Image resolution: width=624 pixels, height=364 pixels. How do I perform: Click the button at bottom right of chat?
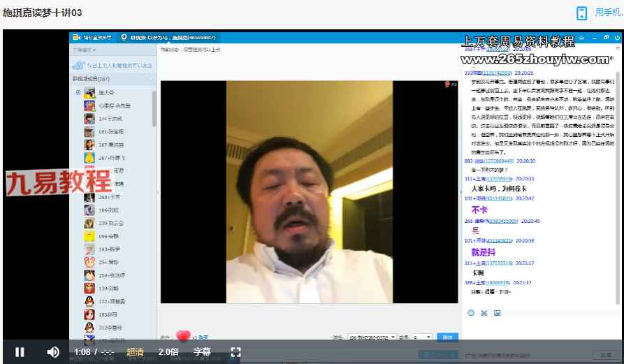(x=606, y=355)
